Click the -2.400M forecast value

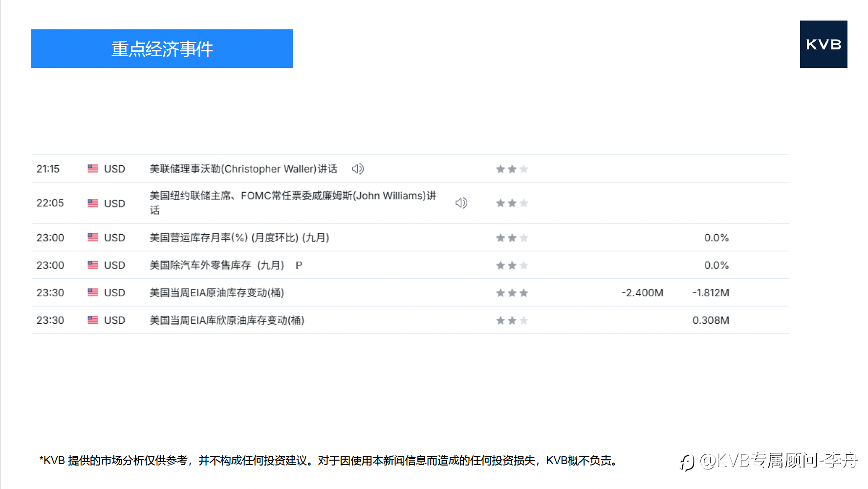pos(642,292)
